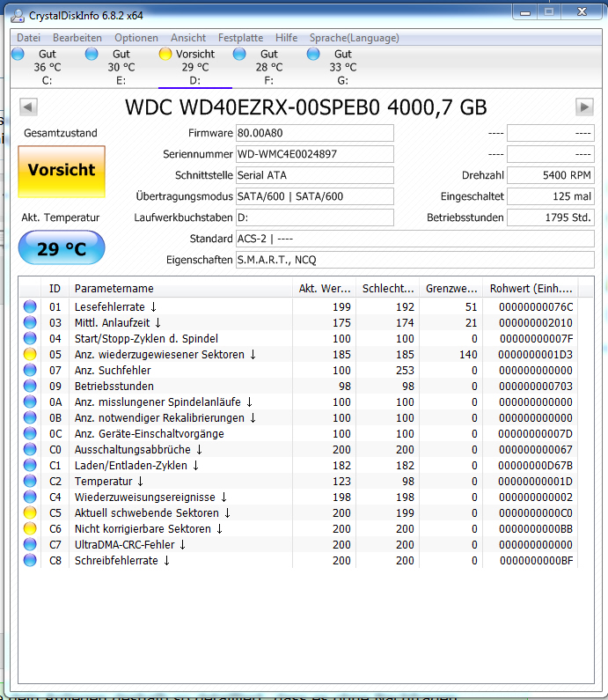Click the Standard field ACS-2
This screenshot has height=700, width=608.
(414, 239)
